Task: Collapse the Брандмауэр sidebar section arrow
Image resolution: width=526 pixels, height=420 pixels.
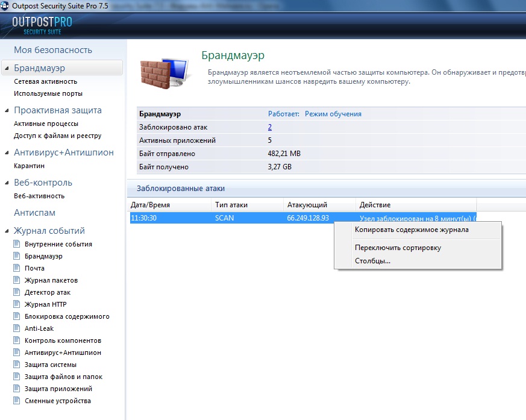Action: (7, 68)
